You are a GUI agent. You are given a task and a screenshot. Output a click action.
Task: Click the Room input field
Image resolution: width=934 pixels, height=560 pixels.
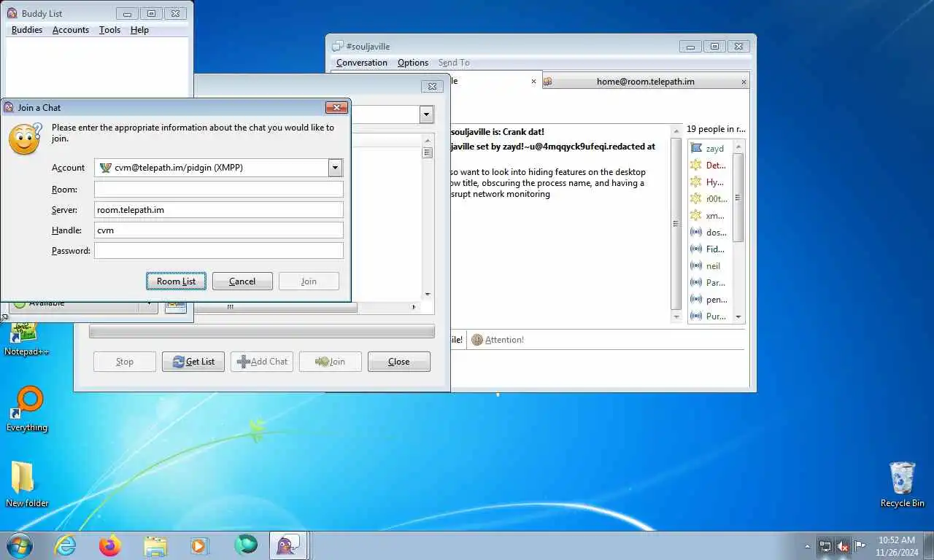click(219, 190)
